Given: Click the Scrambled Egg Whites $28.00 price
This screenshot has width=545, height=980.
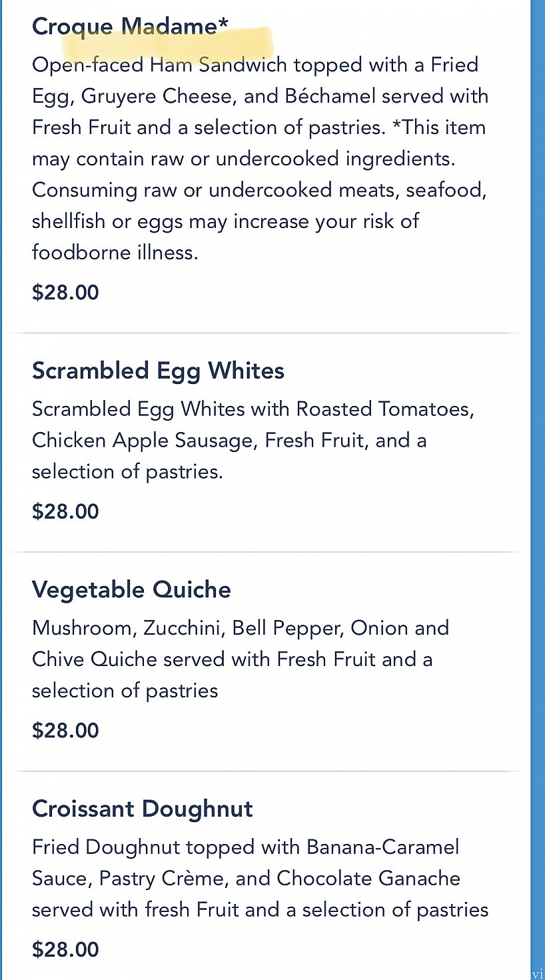Looking at the screenshot, I should click(65, 511).
